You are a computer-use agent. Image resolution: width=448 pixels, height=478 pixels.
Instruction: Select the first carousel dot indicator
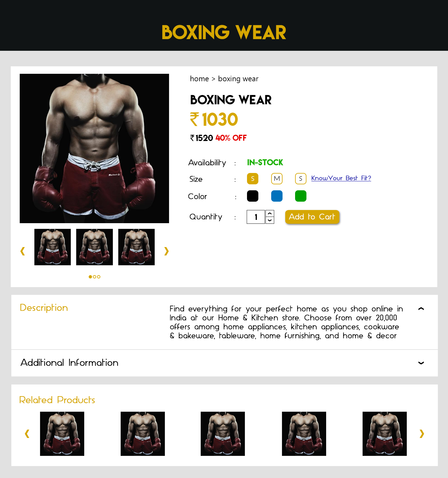coord(90,277)
